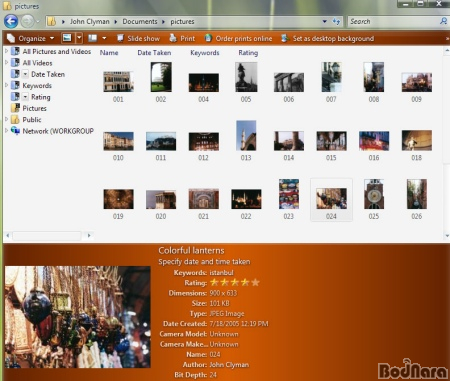Sort by Date Taken column header

(154, 53)
